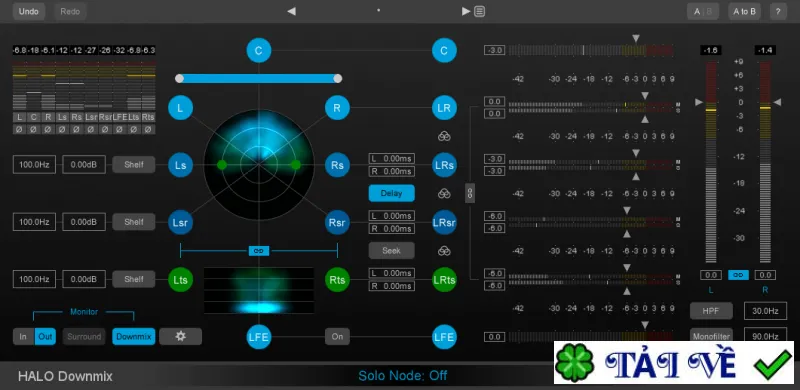Select Downmix monitor mode
800x390 pixels.
(x=134, y=336)
